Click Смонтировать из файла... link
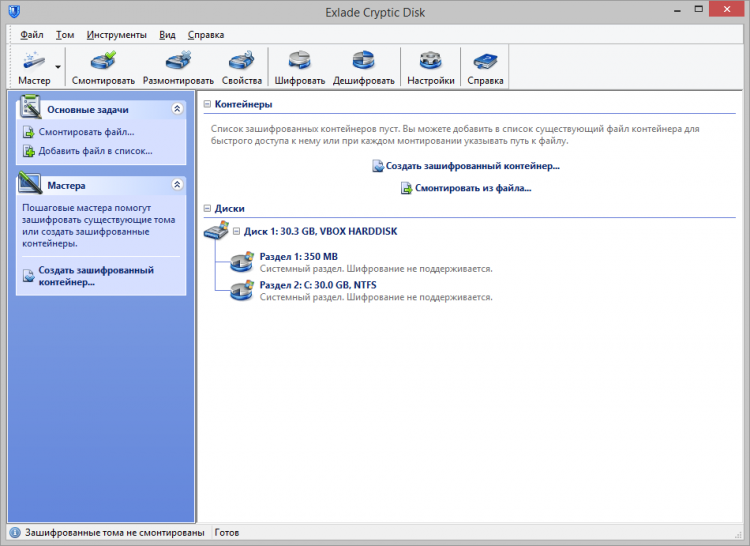750x546 pixels. point(473,188)
